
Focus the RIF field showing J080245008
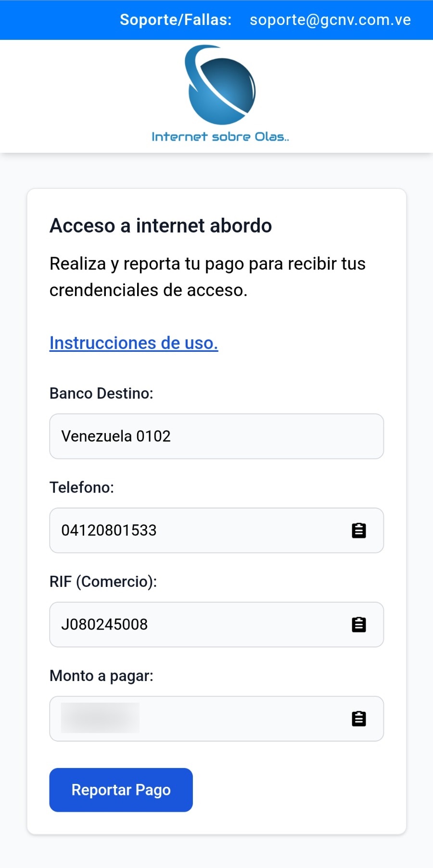point(216,625)
